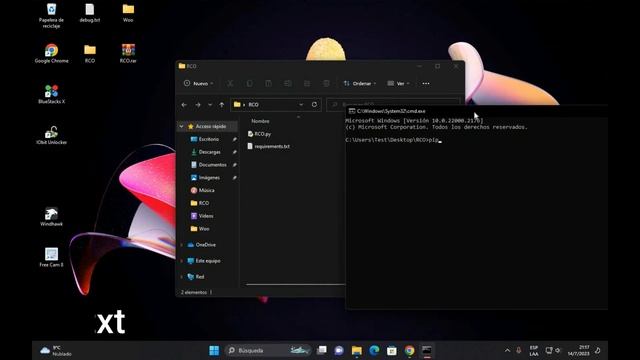Select Descargas in the navigation pane
640x360 pixels.
pyautogui.click(x=209, y=152)
